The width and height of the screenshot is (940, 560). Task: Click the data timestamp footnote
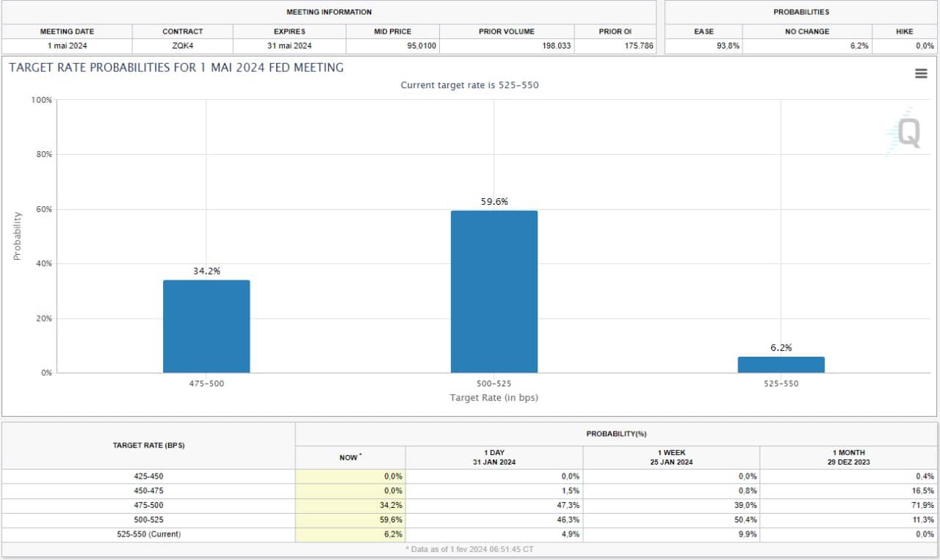(x=470, y=549)
